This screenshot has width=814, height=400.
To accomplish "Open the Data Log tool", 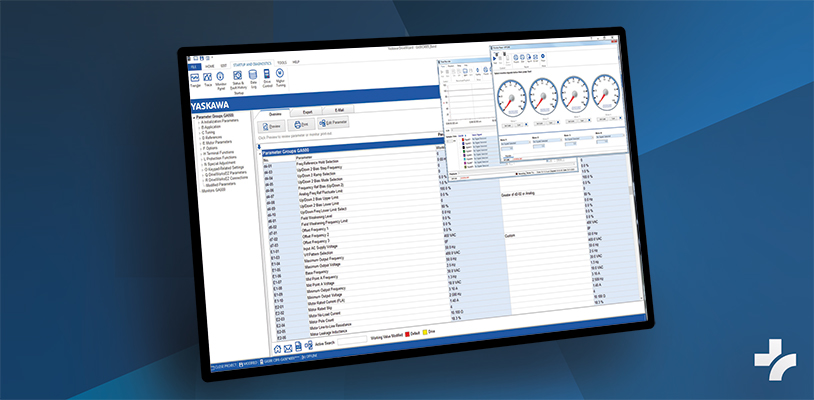I will coord(253,78).
